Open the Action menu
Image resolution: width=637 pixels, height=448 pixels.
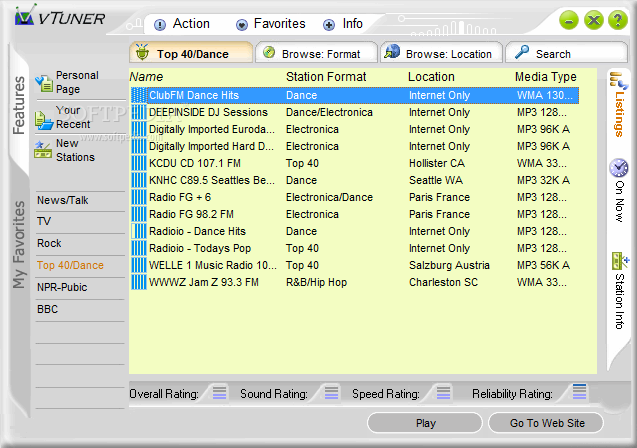[x=182, y=24]
